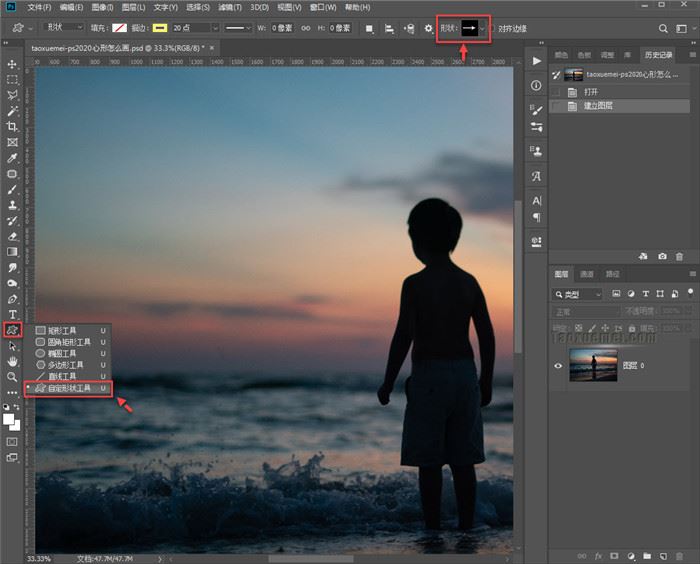The image size is (700, 564).
Task: Select the Magic Wand tool
Action: [x=12, y=111]
